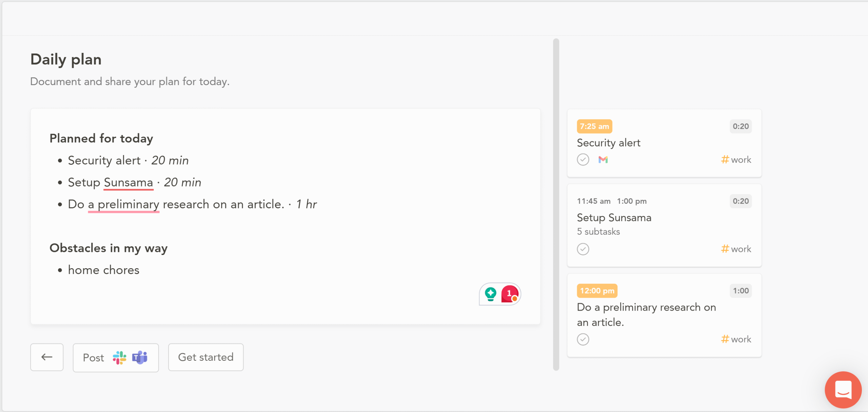868x412 pixels.
Task: Open the red notification badge icon
Action: pyautogui.click(x=510, y=294)
